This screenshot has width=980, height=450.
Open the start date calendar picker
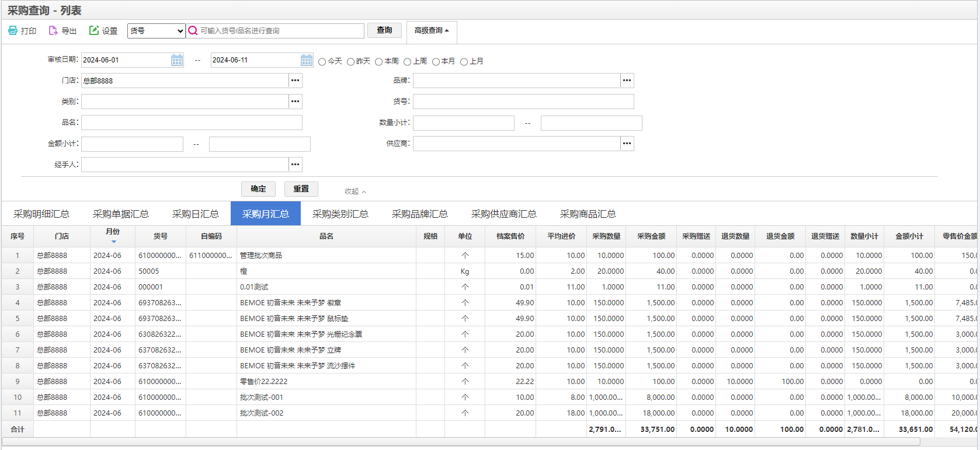pos(177,60)
